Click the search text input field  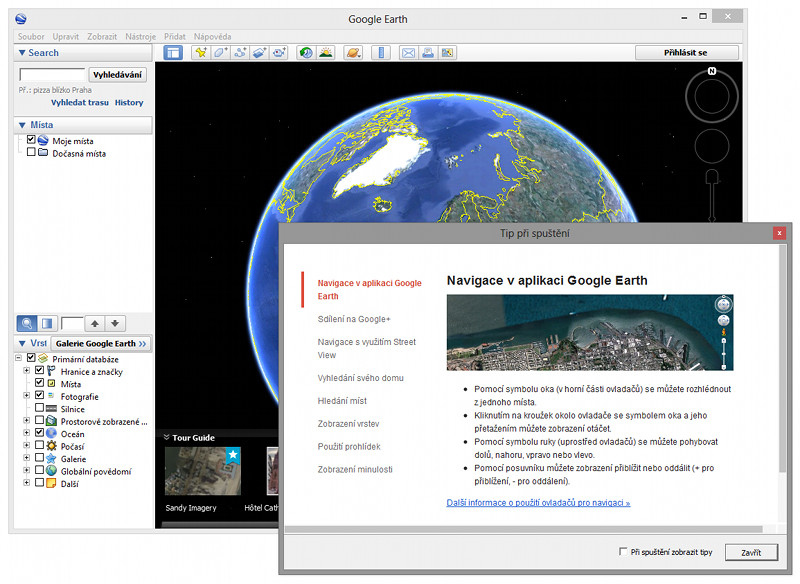click(x=53, y=75)
